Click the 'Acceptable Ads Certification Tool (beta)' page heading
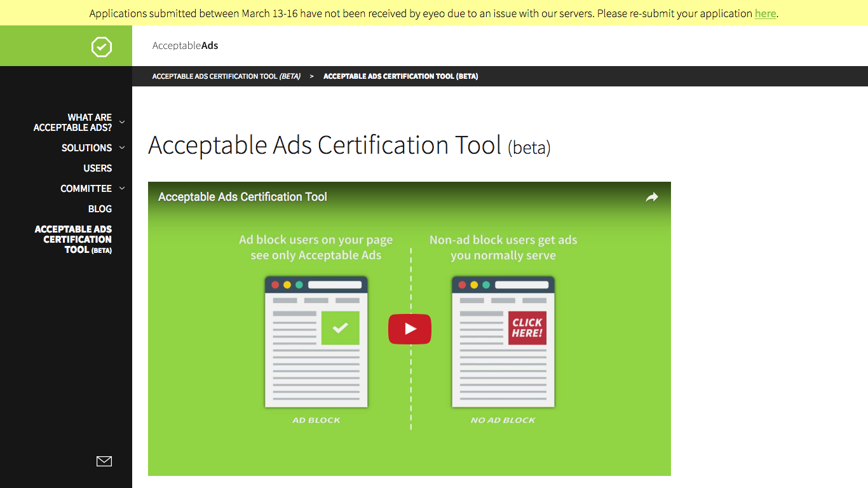This screenshot has width=868, height=488. coord(349,146)
